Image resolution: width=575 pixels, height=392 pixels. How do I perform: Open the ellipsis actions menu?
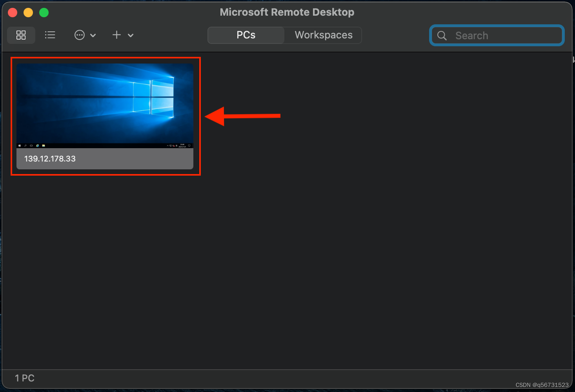(80, 35)
